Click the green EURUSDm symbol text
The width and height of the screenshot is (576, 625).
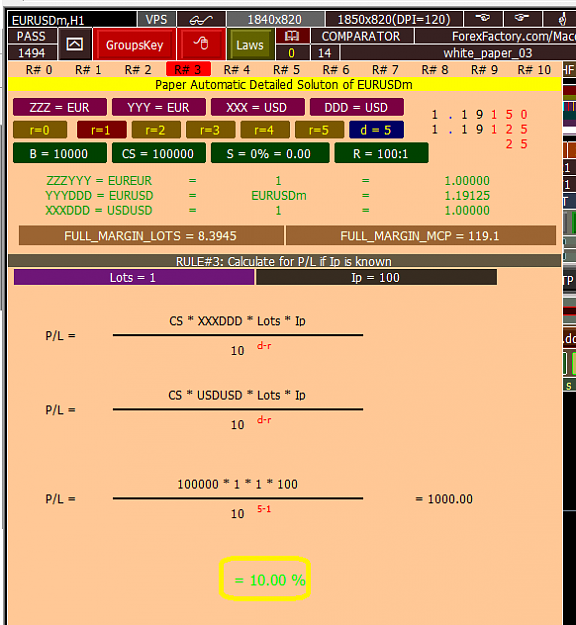coord(279,196)
